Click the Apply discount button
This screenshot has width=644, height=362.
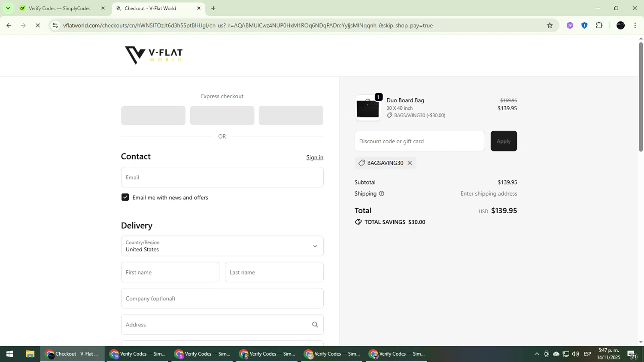tap(504, 141)
